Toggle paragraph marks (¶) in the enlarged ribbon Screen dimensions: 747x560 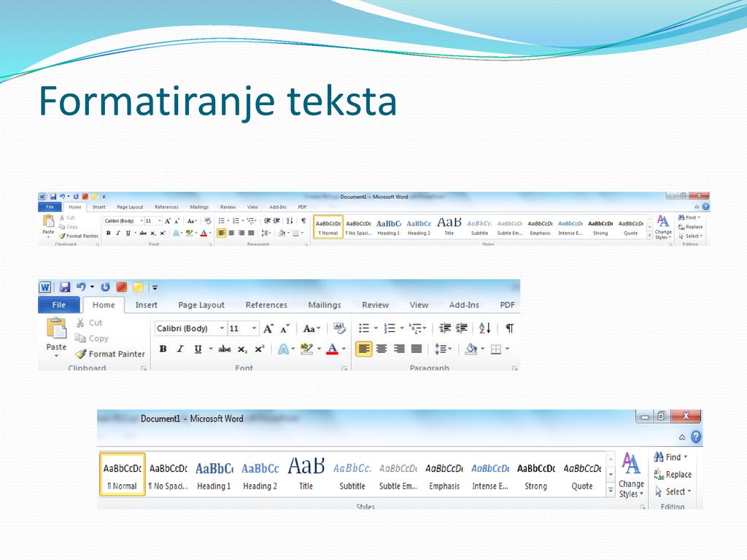coord(509,328)
